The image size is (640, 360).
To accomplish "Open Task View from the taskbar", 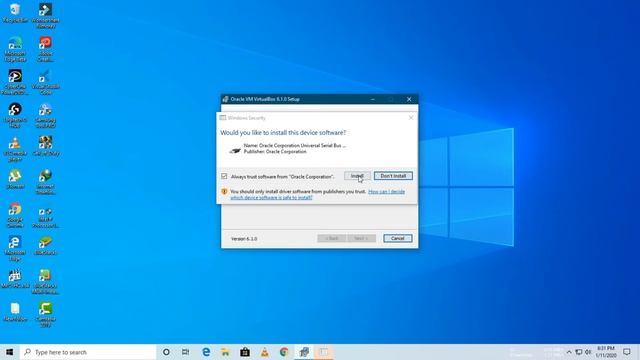I will pos(185,352).
